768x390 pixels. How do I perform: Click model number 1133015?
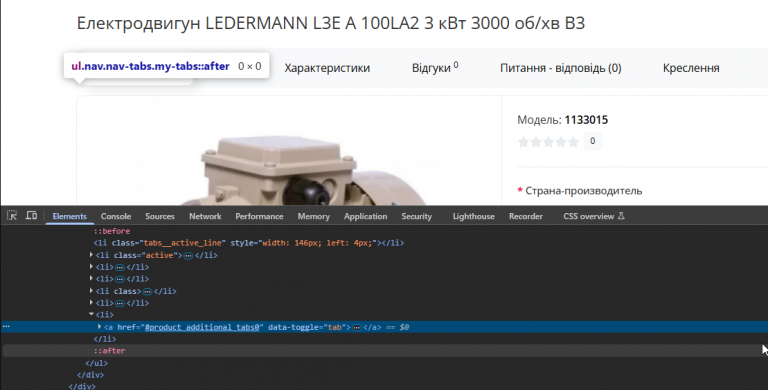pos(586,120)
